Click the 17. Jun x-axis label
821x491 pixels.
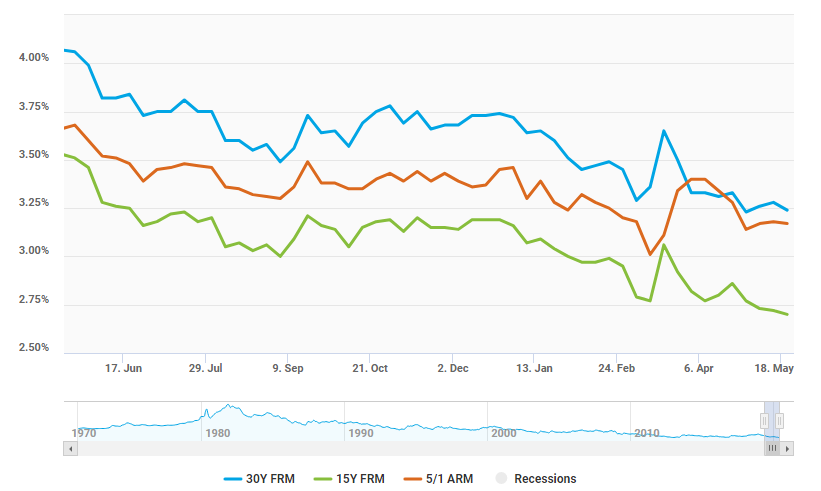coord(123,368)
